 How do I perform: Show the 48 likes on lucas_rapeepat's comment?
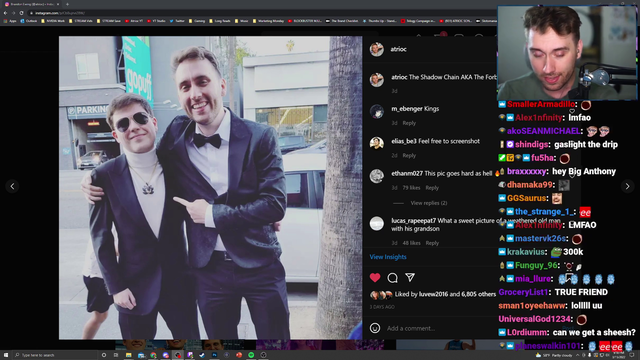pos(411,243)
